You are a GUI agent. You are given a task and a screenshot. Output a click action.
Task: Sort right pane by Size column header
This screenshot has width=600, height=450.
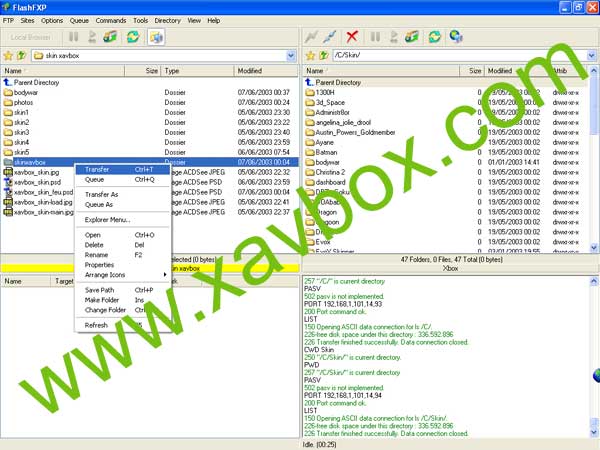[472, 71]
